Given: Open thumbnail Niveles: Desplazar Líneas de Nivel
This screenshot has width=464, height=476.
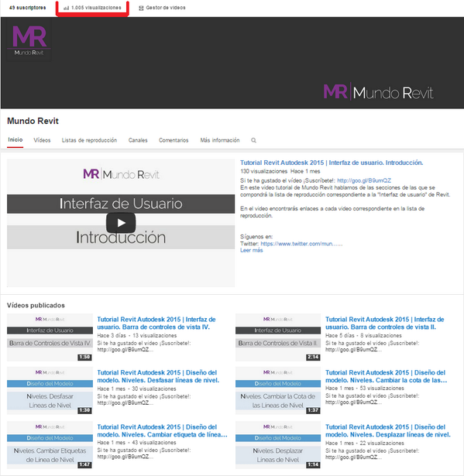Looking at the screenshot, I should tap(278, 445).
